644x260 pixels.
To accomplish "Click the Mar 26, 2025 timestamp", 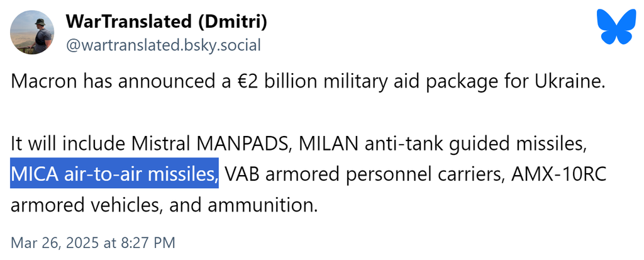I will tap(93, 242).
